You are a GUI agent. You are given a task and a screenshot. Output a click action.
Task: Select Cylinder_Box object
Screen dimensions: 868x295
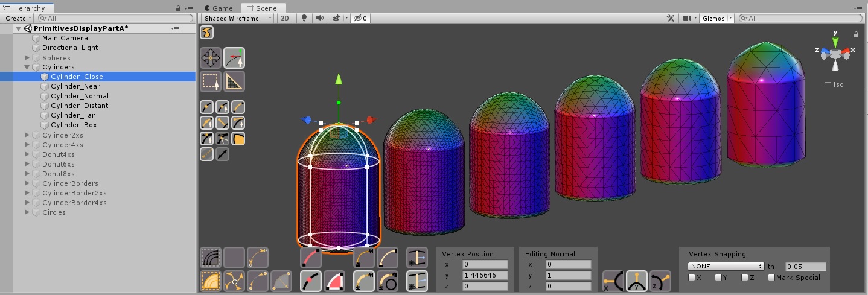click(x=74, y=125)
